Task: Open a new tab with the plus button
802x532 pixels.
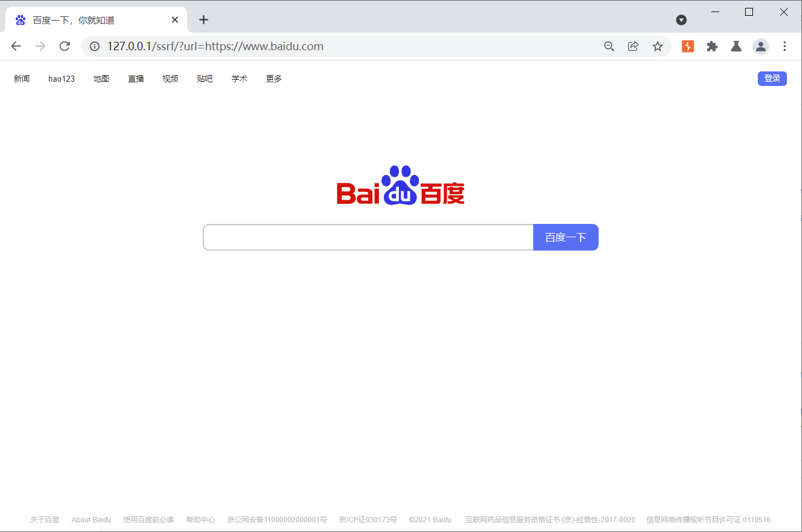Action: 203,19
